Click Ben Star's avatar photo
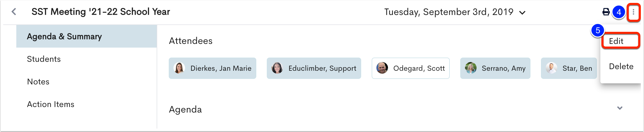Image resolution: width=644 pixels, height=132 pixels. 551,68
